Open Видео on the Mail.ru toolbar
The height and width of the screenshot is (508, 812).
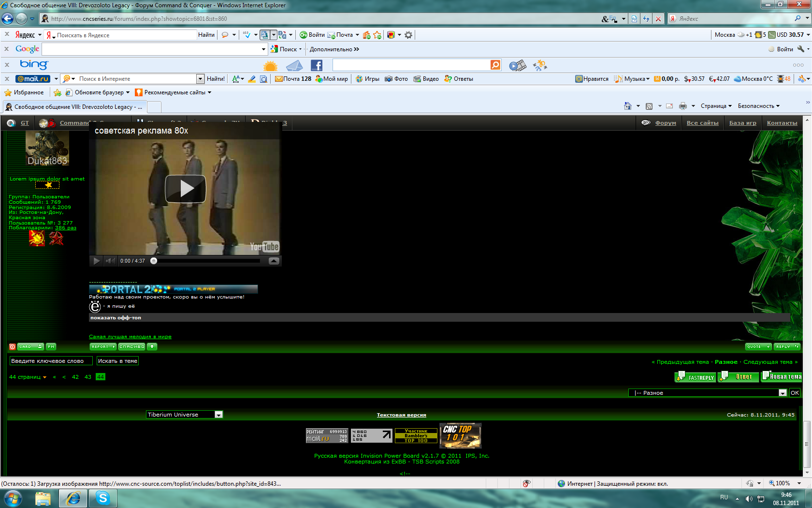click(426, 79)
